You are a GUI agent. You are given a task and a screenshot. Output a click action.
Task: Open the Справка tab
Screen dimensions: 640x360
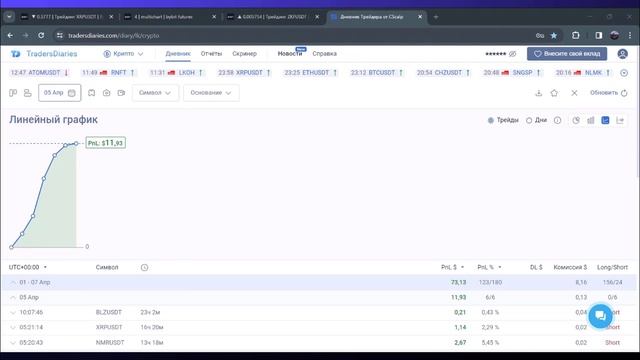click(324, 54)
